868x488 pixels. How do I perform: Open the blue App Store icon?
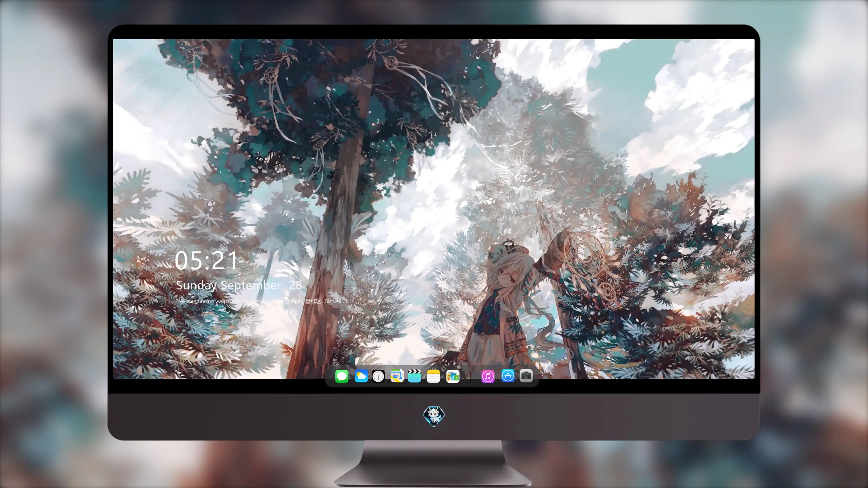507,376
